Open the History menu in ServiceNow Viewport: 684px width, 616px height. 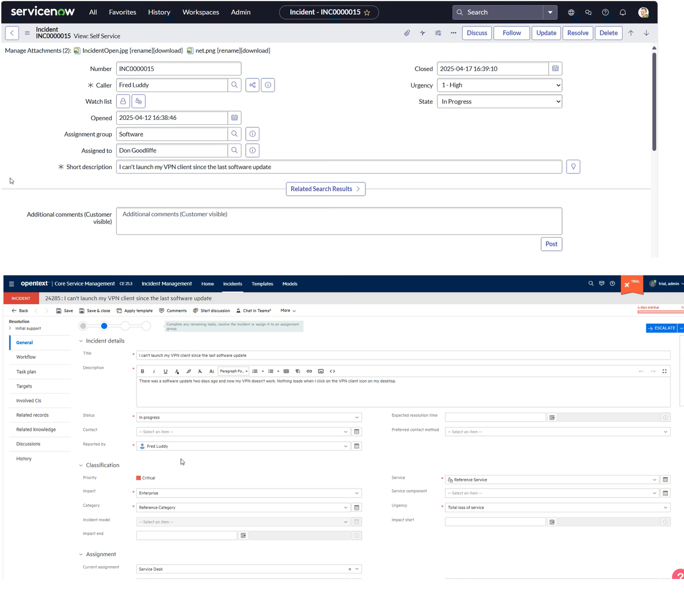click(x=159, y=12)
